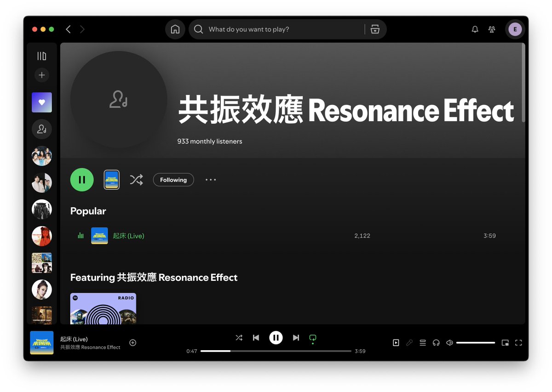Create a playlist with the plus icon
Screen dimensions: 552x392
point(42,75)
